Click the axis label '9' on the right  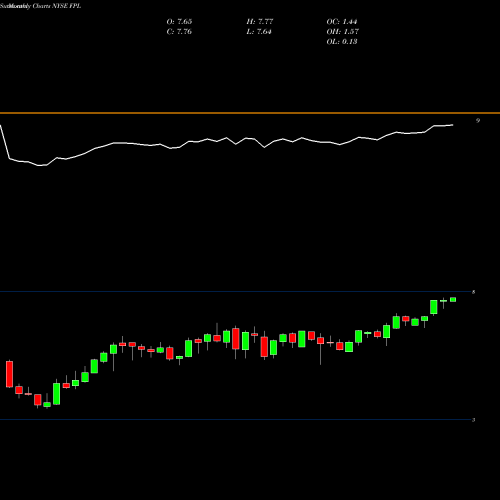(x=478, y=121)
